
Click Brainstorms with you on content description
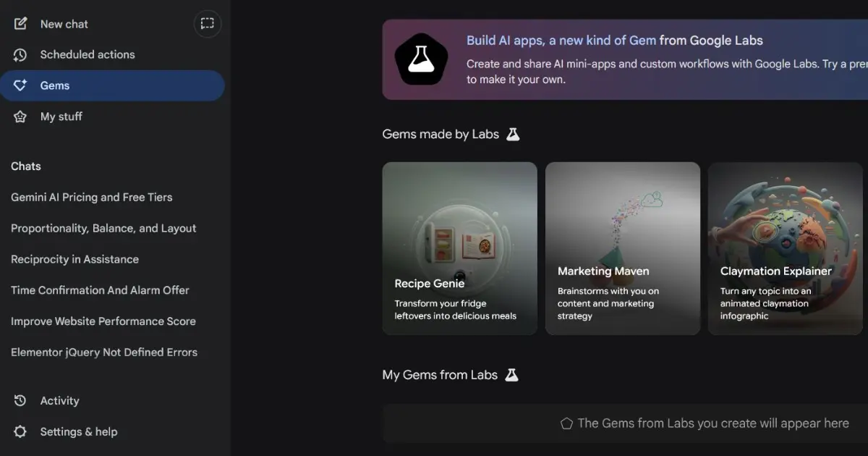608,304
